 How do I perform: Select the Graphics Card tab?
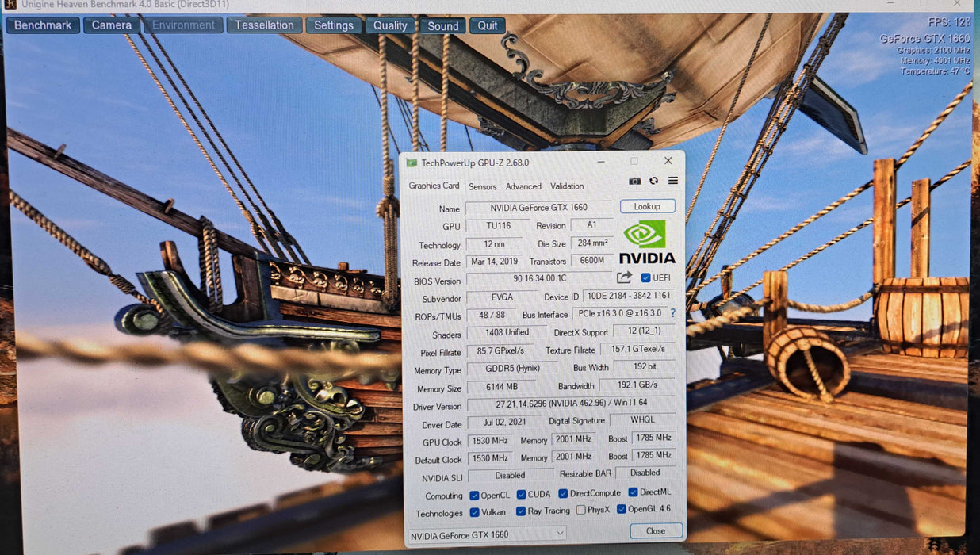[x=434, y=186]
